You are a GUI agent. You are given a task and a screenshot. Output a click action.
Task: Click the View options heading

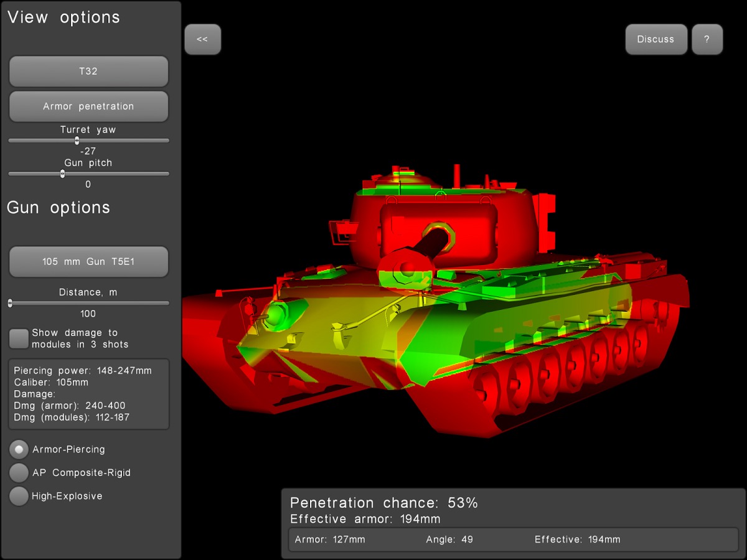tap(63, 17)
